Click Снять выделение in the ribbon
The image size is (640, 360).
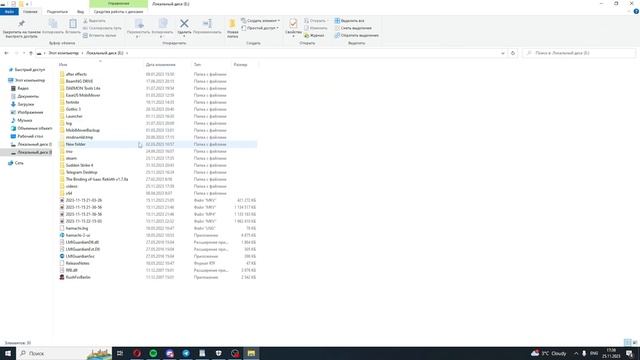353,28
